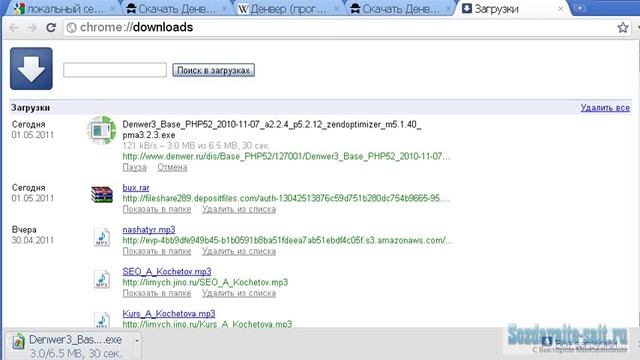Click the Denwer3 icon in the download shelf
The image size is (640, 360).
(x=18, y=341)
